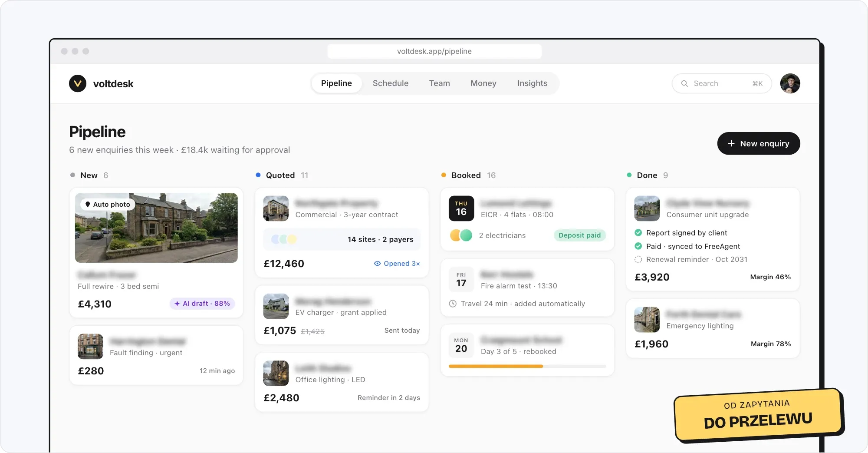Click green check beside Paid synced to FreeAgent
This screenshot has width=868, height=453.
point(638,246)
